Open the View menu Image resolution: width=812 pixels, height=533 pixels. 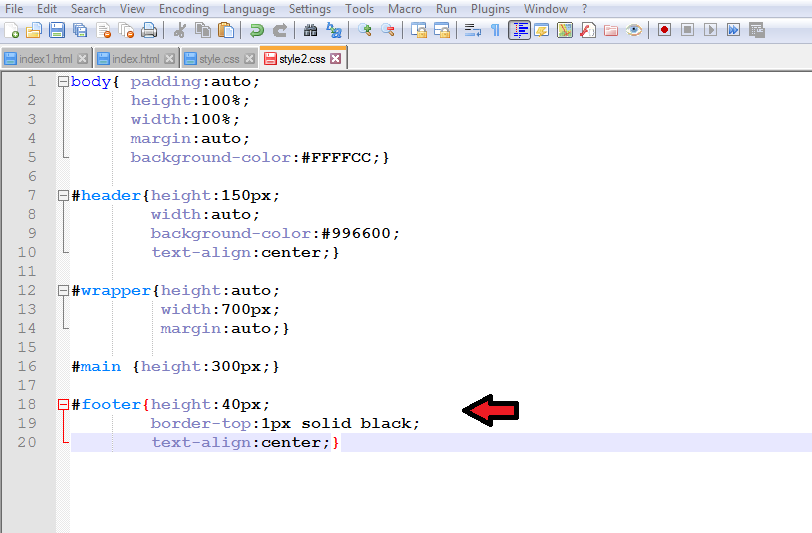click(x=132, y=9)
